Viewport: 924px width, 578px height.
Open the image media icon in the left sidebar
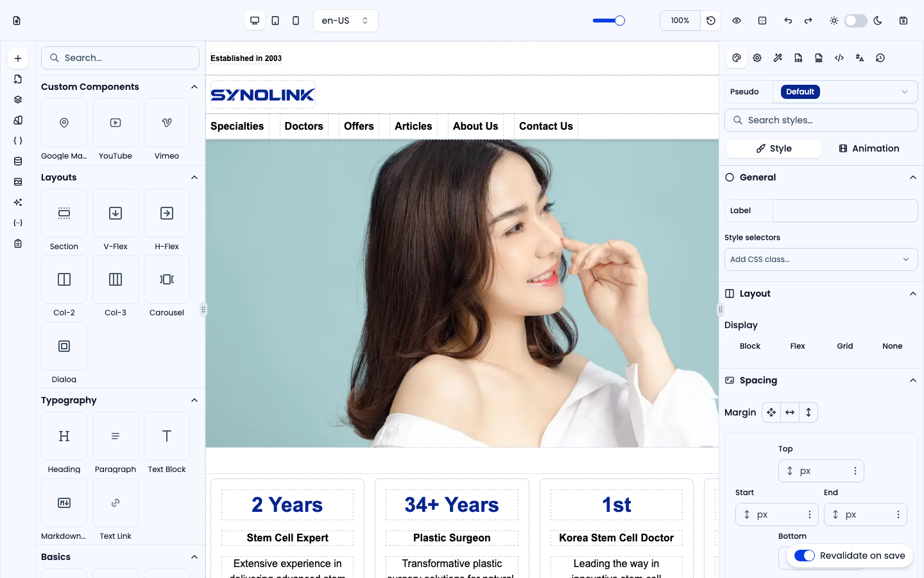click(18, 182)
